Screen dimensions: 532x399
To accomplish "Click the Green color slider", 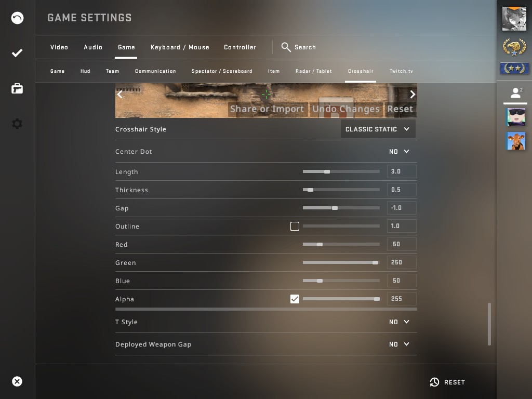I will tap(341, 262).
